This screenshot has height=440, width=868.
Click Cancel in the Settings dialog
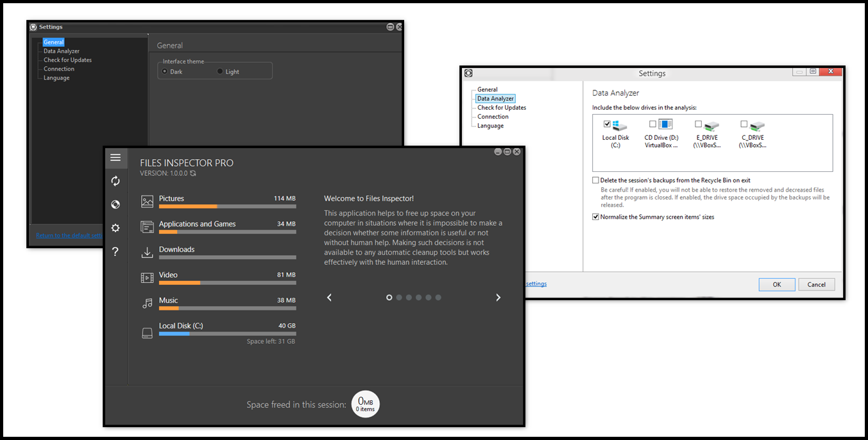pos(817,285)
